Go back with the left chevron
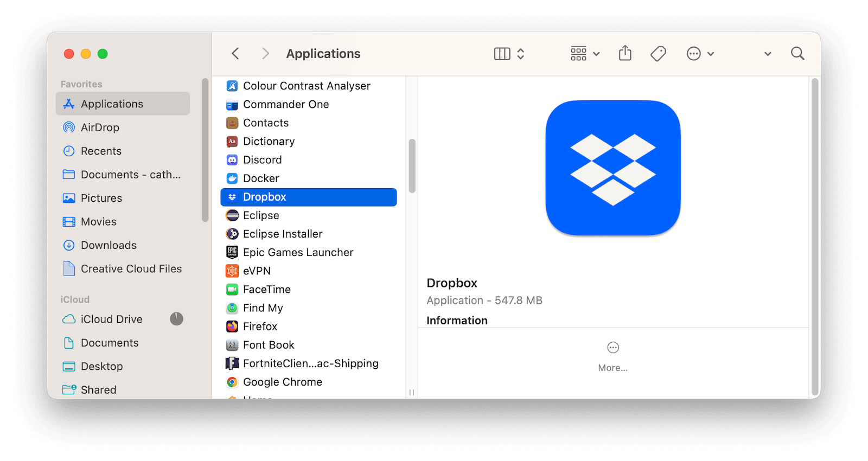Viewport: 868px width, 461px height. point(235,54)
